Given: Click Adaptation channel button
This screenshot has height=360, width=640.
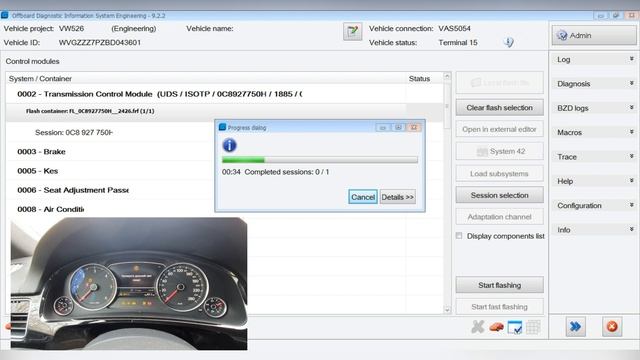Looking at the screenshot, I should pos(500,217).
